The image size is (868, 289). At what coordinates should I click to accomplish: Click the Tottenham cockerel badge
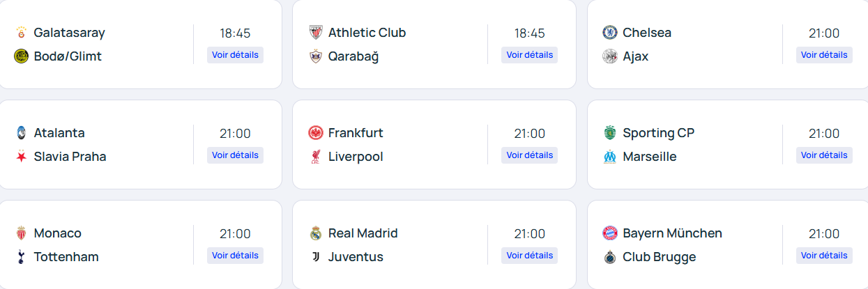(x=21, y=257)
